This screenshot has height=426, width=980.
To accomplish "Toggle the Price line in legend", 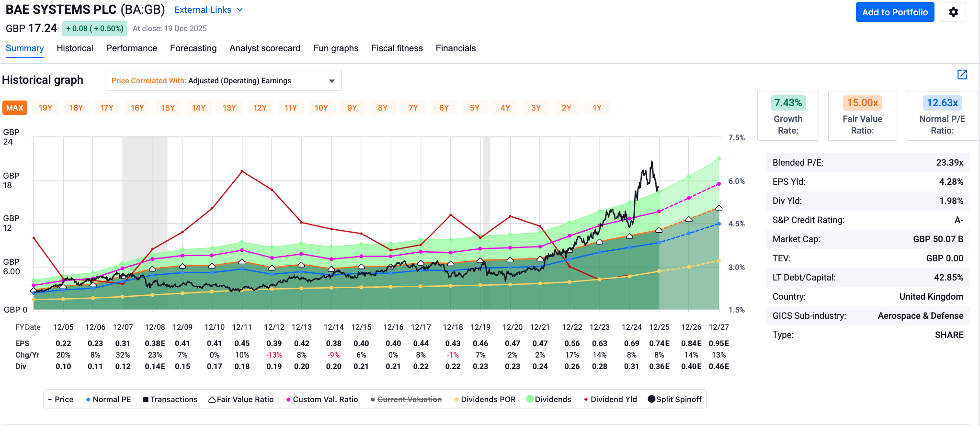I will click(x=61, y=400).
